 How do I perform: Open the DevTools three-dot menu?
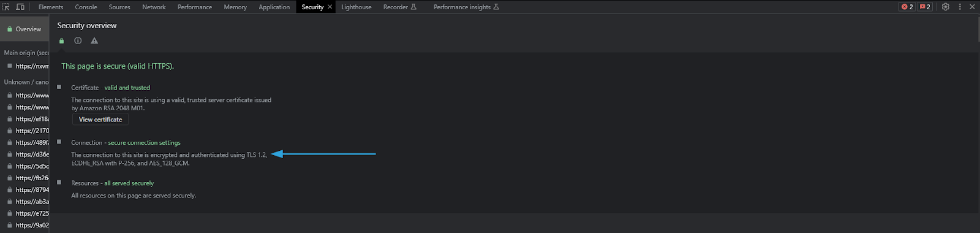(960, 7)
